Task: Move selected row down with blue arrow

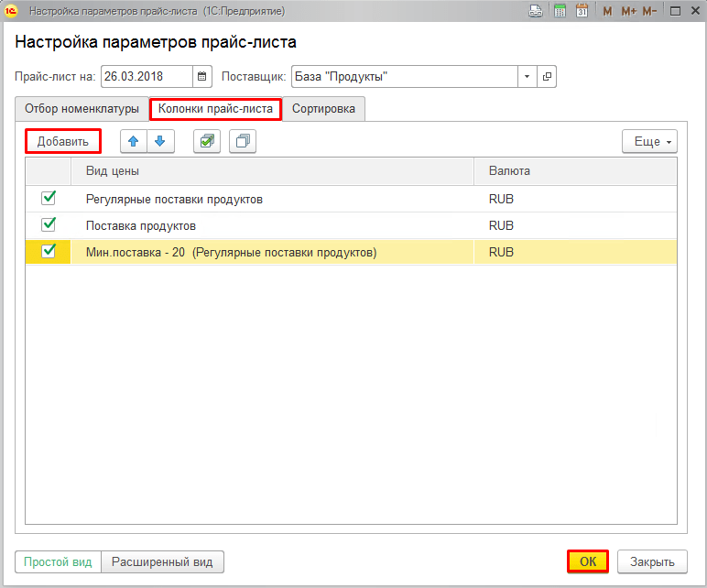Action: pyautogui.click(x=159, y=141)
